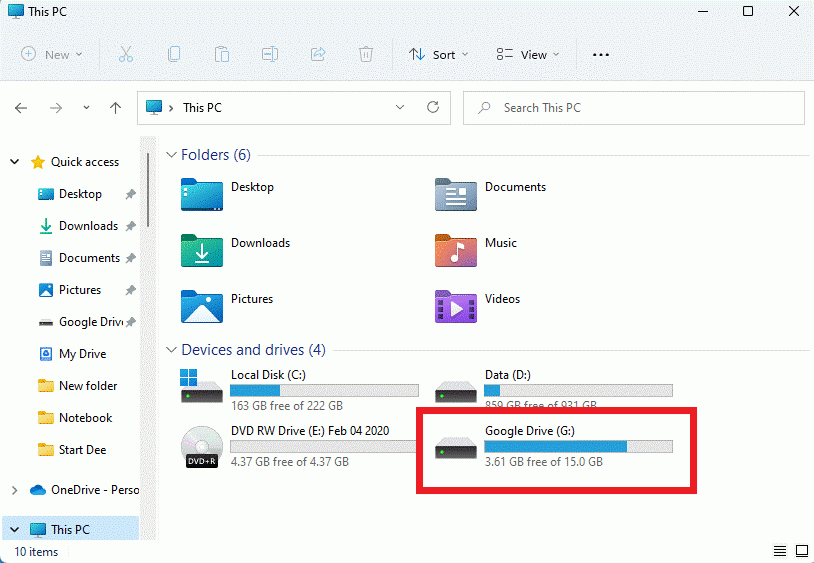
Task: Click the Rename icon in toolbar
Action: pyautogui.click(x=270, y=54)
